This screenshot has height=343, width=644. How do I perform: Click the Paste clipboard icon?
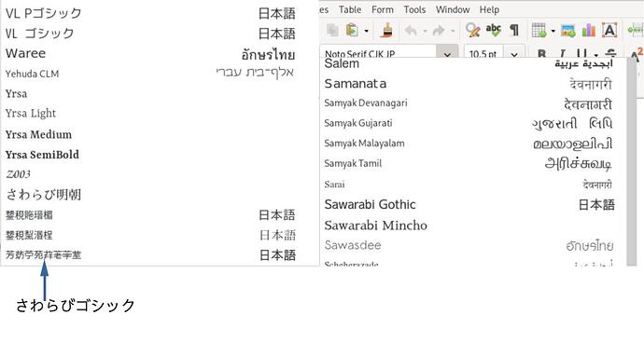coord(352,30)
